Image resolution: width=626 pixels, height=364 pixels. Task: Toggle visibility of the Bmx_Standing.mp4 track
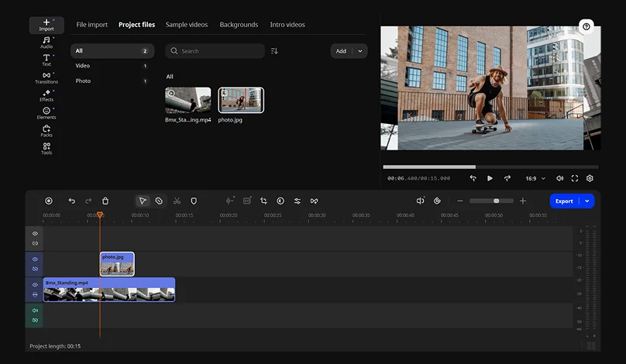pyautogui.click(x=35, y=285)
